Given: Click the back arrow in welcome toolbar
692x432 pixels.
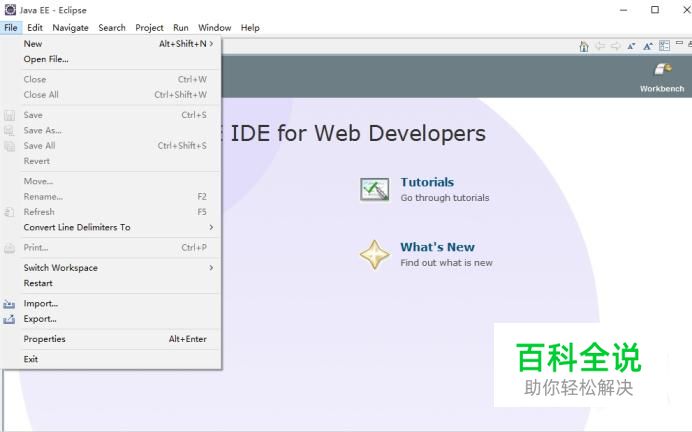Looking at the screenshot, I should point(600,45).
